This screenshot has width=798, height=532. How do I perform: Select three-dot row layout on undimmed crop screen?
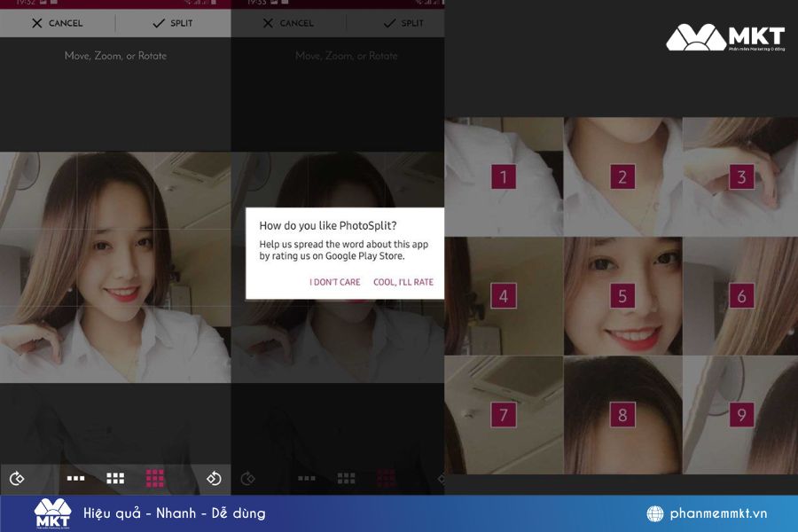pos(76,478)
